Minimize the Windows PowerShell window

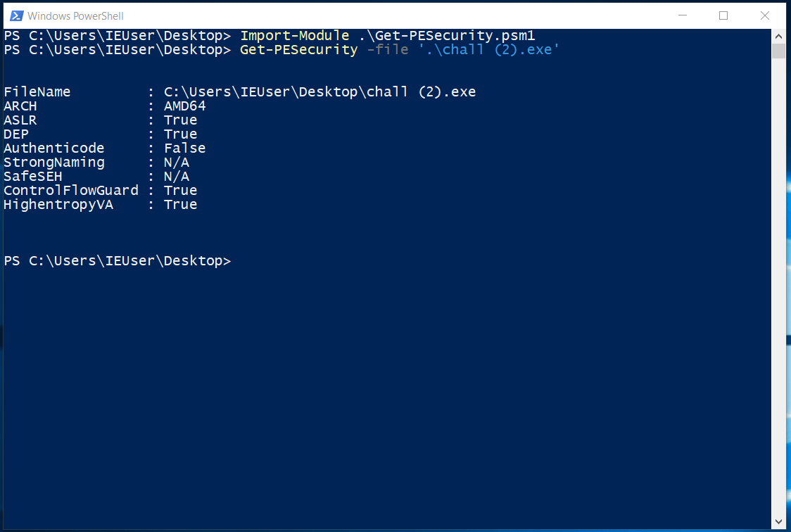coord(681,15)
